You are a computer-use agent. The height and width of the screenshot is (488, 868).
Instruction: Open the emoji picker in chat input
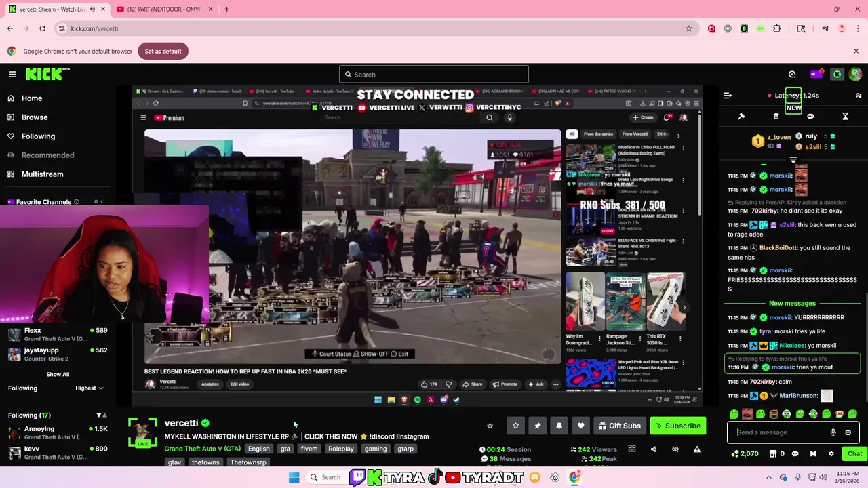(848, 432)
